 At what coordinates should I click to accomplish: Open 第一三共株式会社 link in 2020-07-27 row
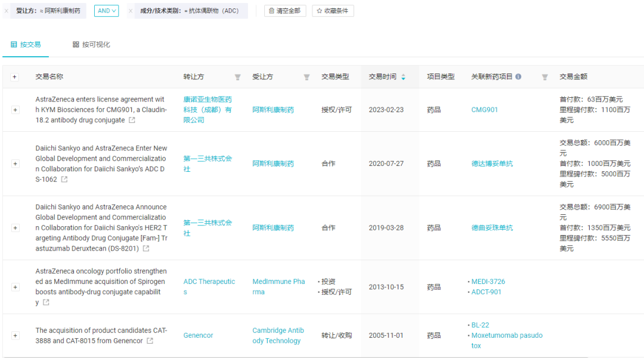208,163
